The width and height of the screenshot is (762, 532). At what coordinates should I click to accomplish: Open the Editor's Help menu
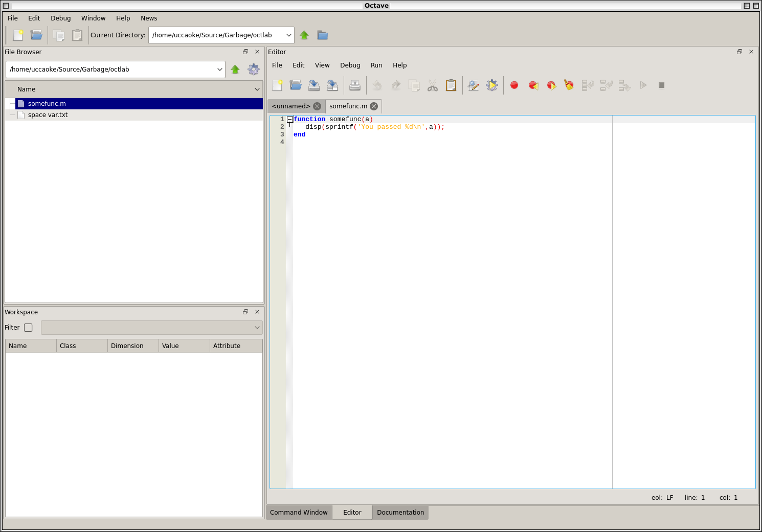pos(400,65)
